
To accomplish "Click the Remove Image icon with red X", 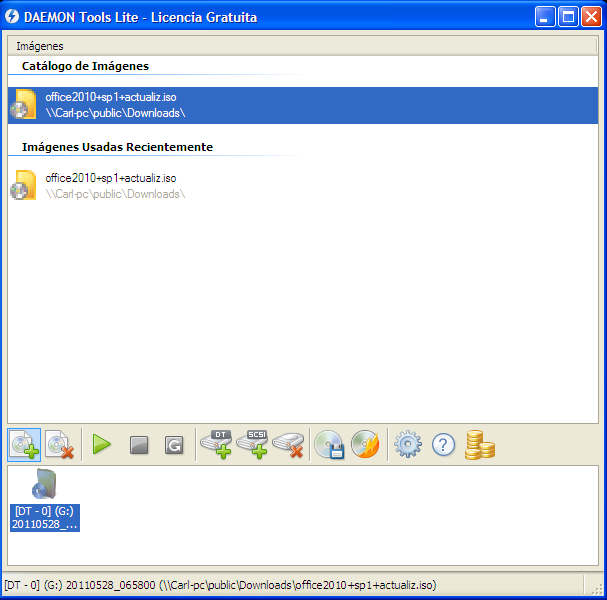I will click(60, 444).
